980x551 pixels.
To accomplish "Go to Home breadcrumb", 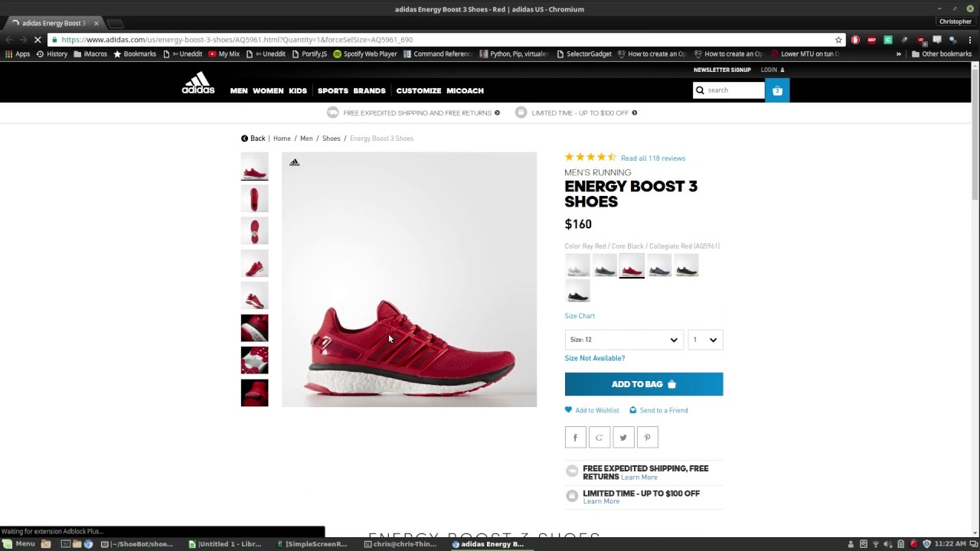I will [282, 139].
